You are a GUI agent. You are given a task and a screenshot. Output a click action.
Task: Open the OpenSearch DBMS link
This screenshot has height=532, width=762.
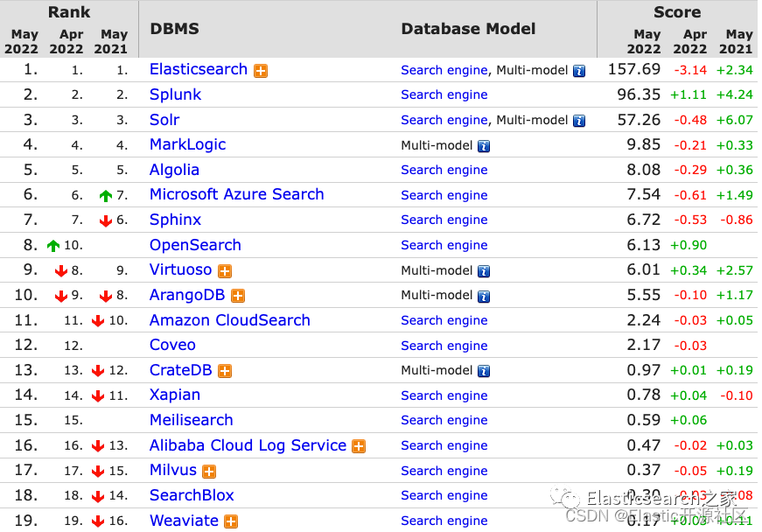[195, 245]
